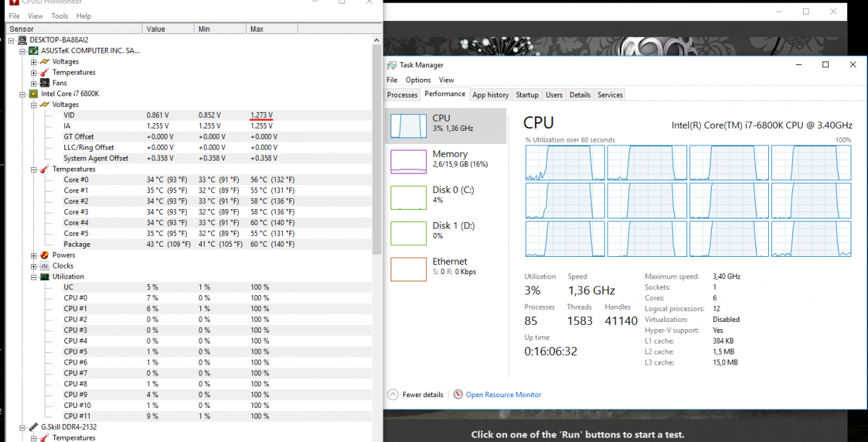This screenshot has width=868, height=442.
Task: Switch to the App history tab
Action: [x=490, y=95]
